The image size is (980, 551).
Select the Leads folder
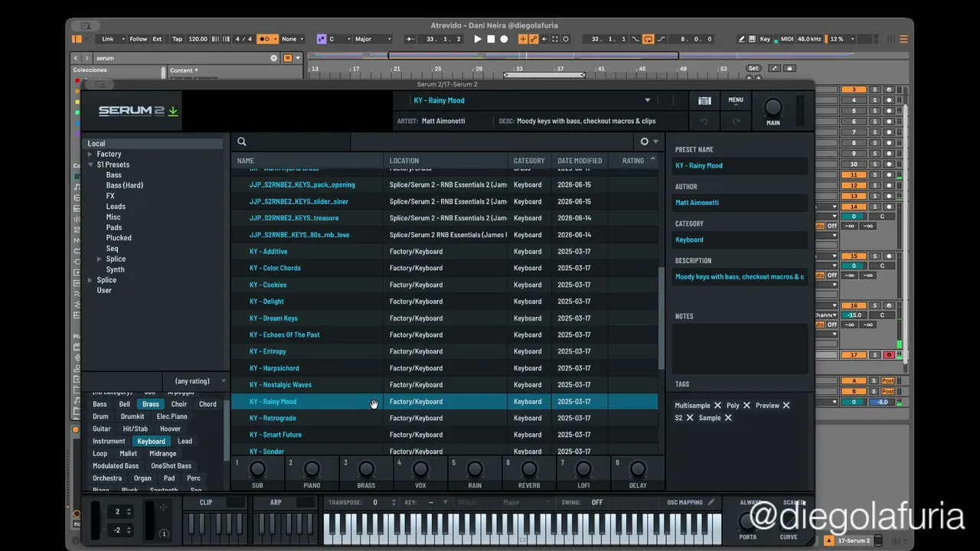pos(116,207)
